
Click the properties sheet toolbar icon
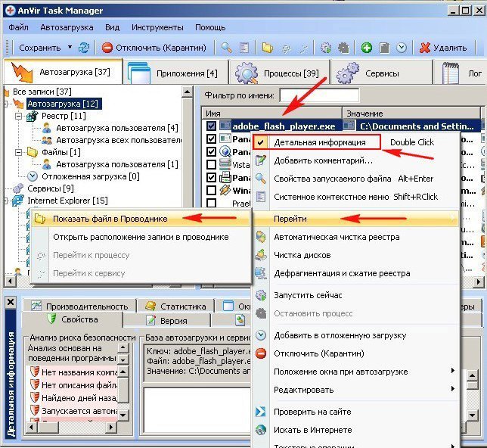[244, 48]
